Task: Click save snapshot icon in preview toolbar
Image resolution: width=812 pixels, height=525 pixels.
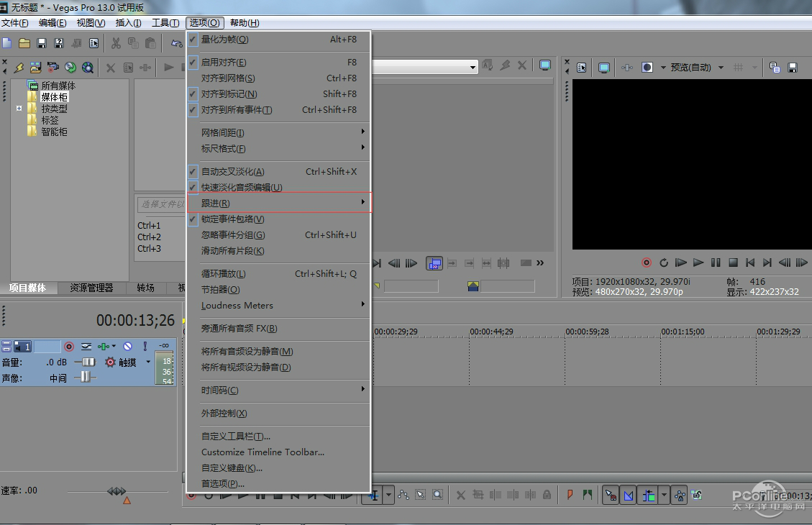Action: tap(793, 68)
